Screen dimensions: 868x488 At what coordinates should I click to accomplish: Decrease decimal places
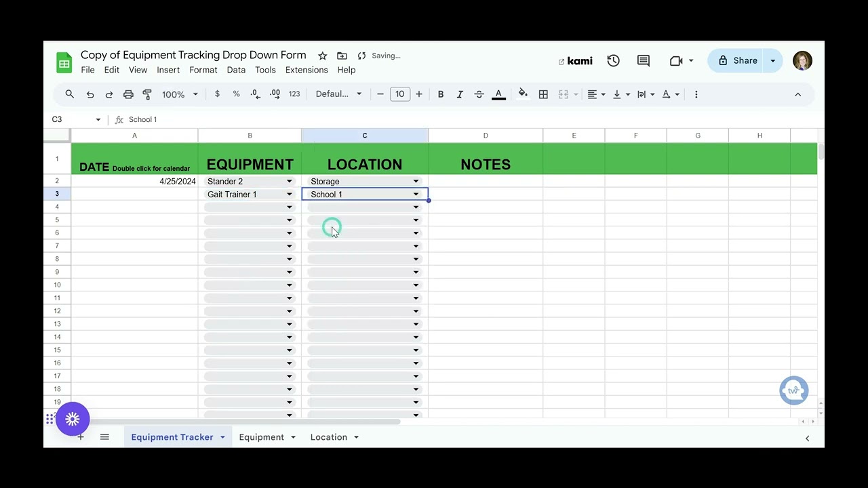click(x=255, y=94)
